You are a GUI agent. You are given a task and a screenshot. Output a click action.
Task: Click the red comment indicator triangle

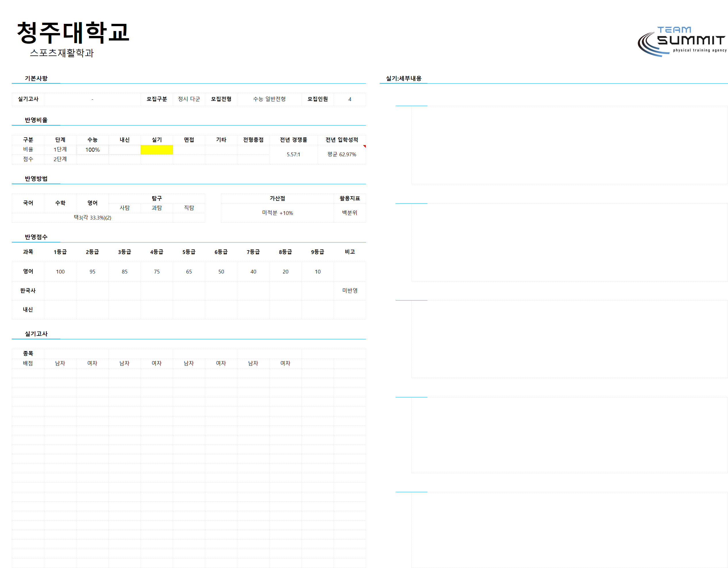[x=364, y=146]
